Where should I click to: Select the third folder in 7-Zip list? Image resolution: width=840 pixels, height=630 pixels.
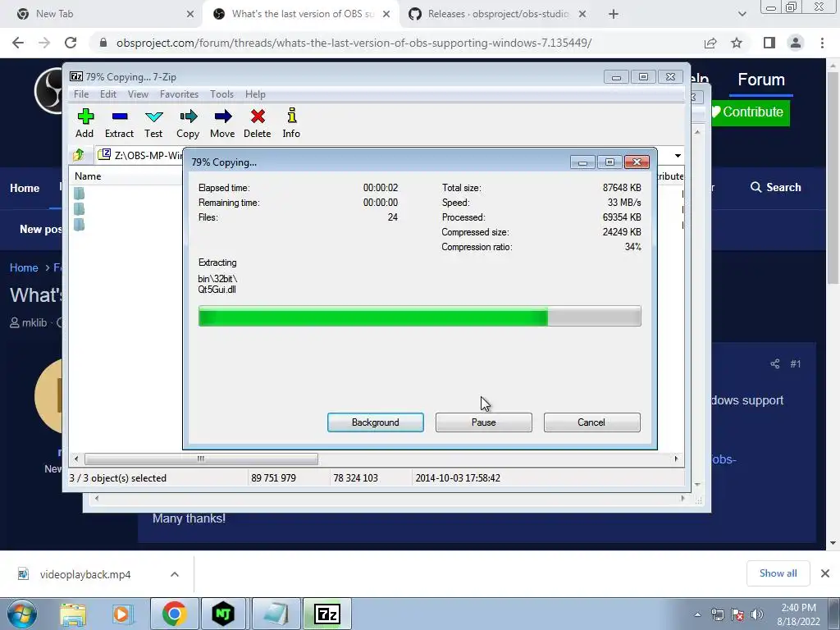[x=80, y=225]
